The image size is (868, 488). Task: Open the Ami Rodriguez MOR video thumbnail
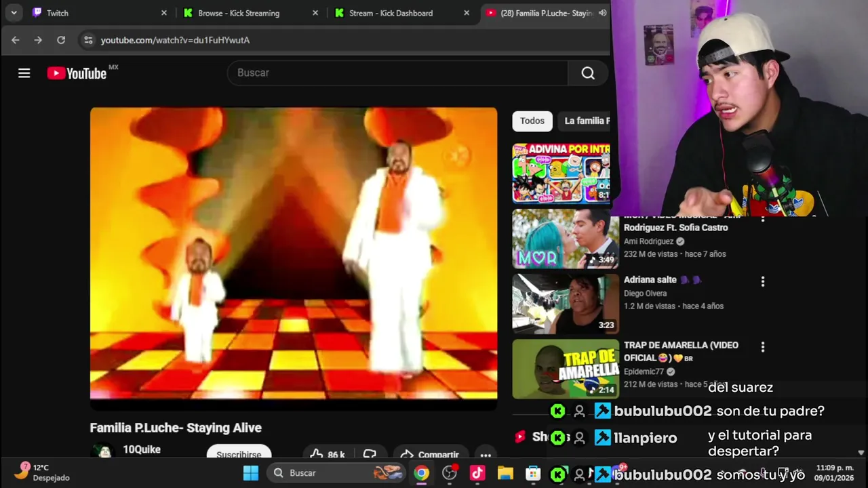(x=566, y=239)
